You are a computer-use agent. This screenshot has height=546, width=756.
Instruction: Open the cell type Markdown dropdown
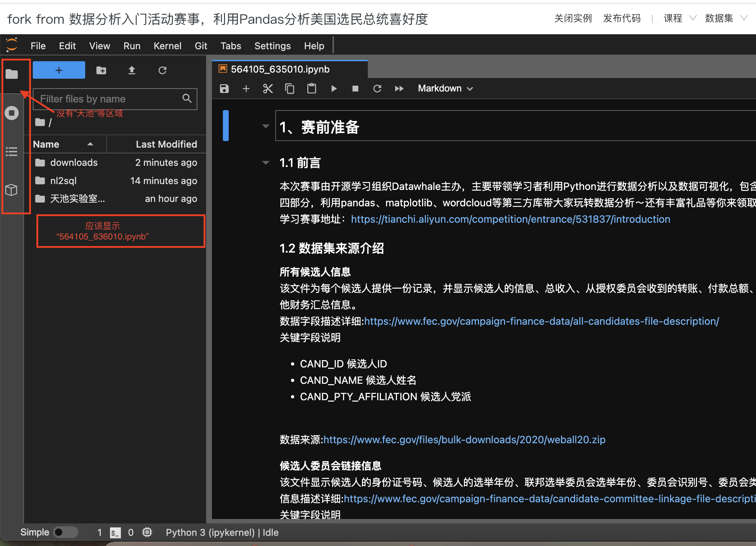[x=445, y=89]
